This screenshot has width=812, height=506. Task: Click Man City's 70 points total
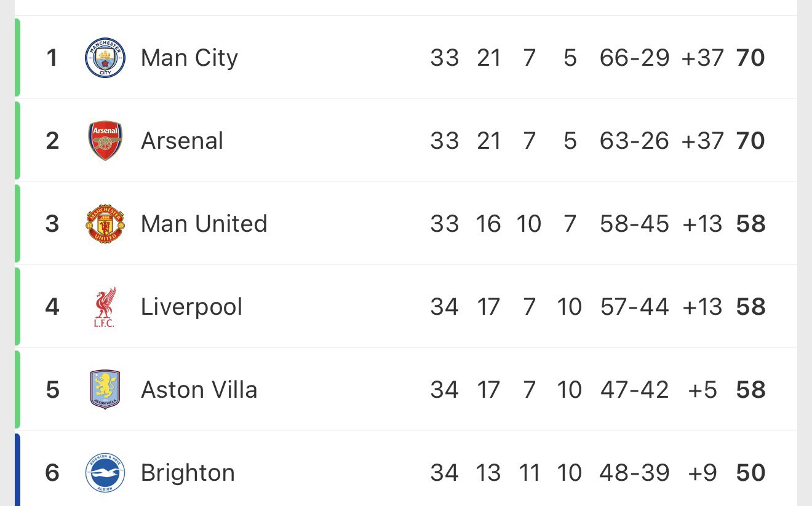point(750,58)
